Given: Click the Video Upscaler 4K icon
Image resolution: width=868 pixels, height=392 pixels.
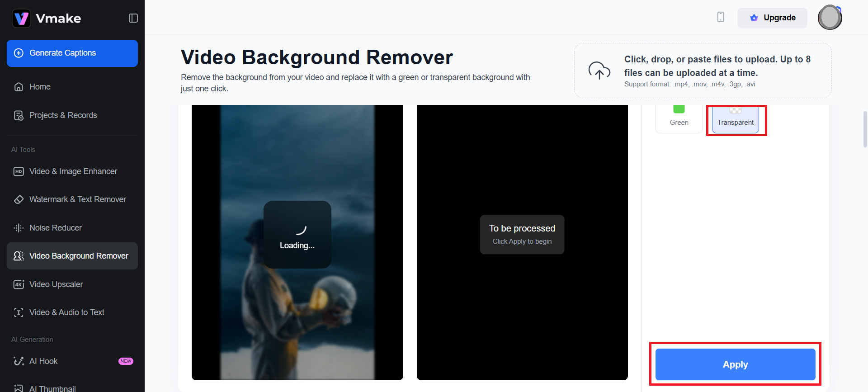Looking at the screenshot, I should (19, 284).
